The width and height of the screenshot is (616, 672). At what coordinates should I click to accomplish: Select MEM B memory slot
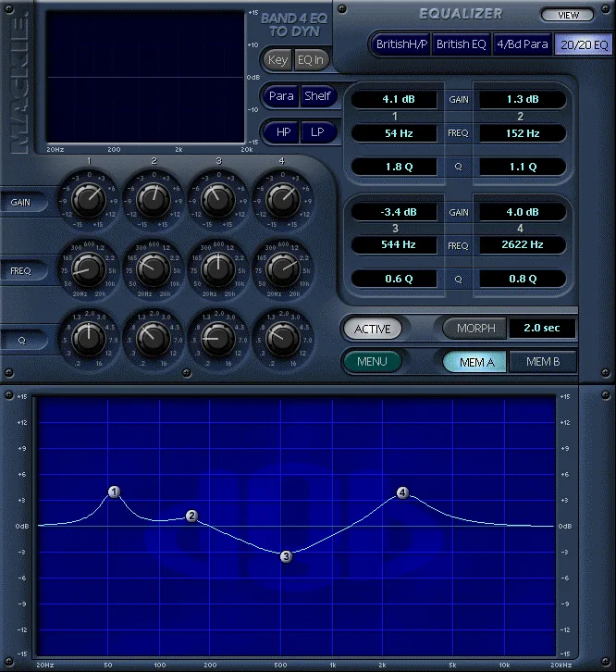coord(542,362)
